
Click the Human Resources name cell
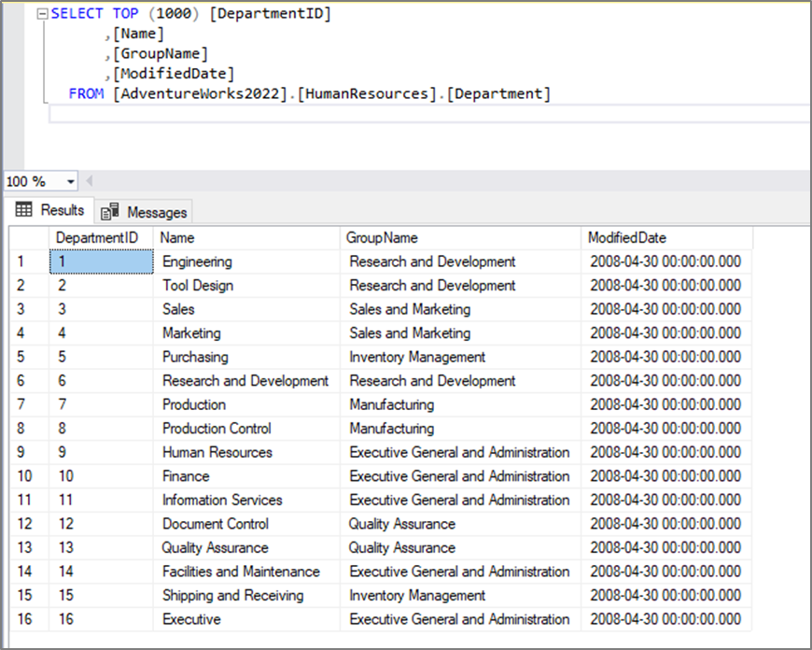coord(246,452)
